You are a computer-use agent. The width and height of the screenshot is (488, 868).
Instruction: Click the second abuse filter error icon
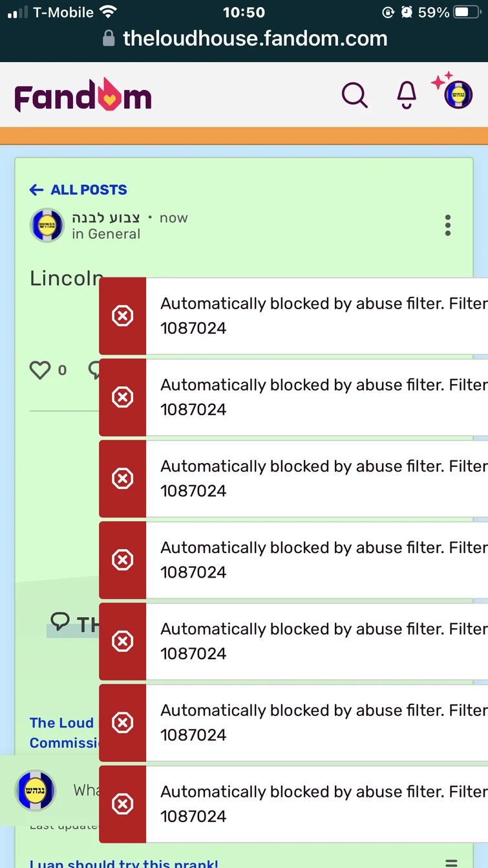click(x=123, y=397)
